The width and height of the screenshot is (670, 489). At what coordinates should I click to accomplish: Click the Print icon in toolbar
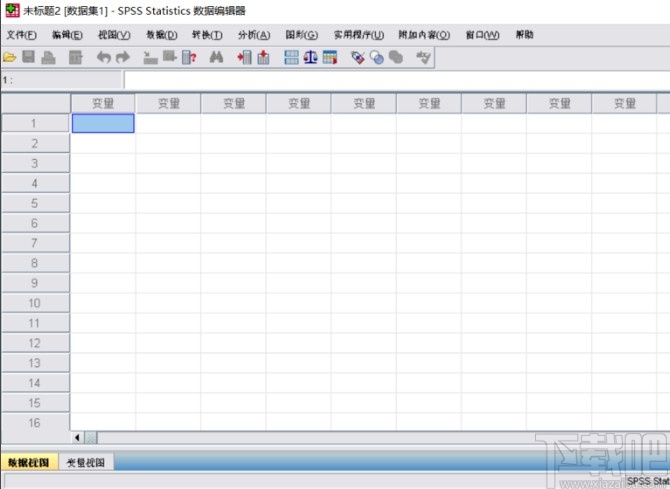tap(48, 57)
